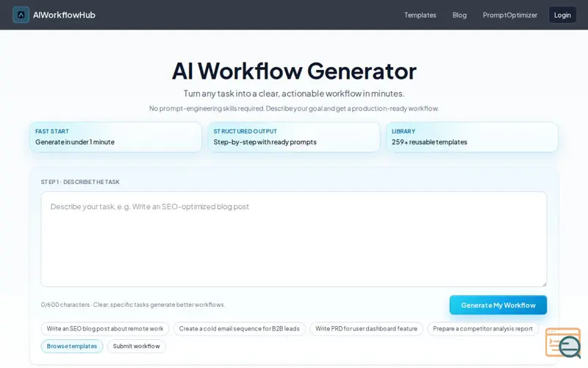This screenshot has height=368, width=588.
Task: Choose the SEO blog post about remote work suggestion
Action: click(x=105, y=328)
